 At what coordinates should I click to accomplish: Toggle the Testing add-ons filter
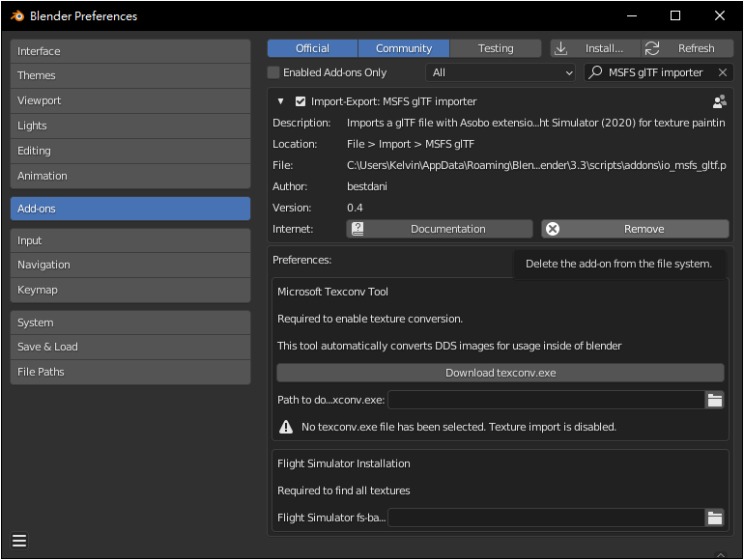pos(496,48)
